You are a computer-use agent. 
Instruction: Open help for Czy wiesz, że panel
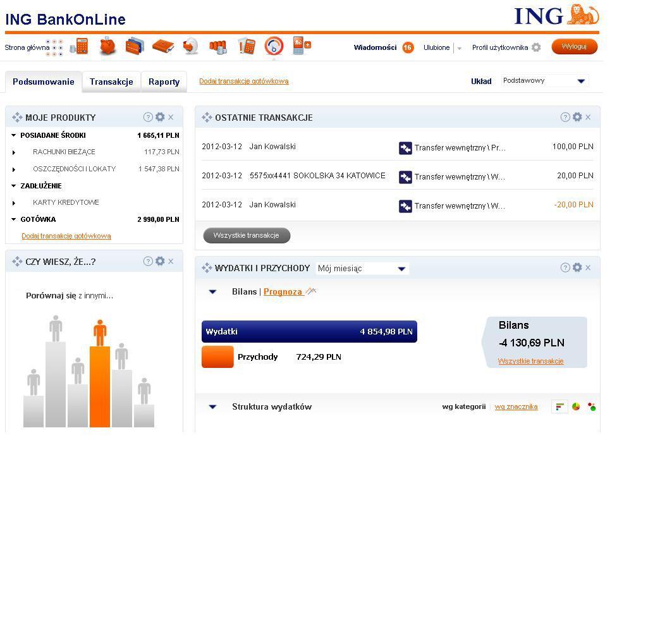[148, 261]
